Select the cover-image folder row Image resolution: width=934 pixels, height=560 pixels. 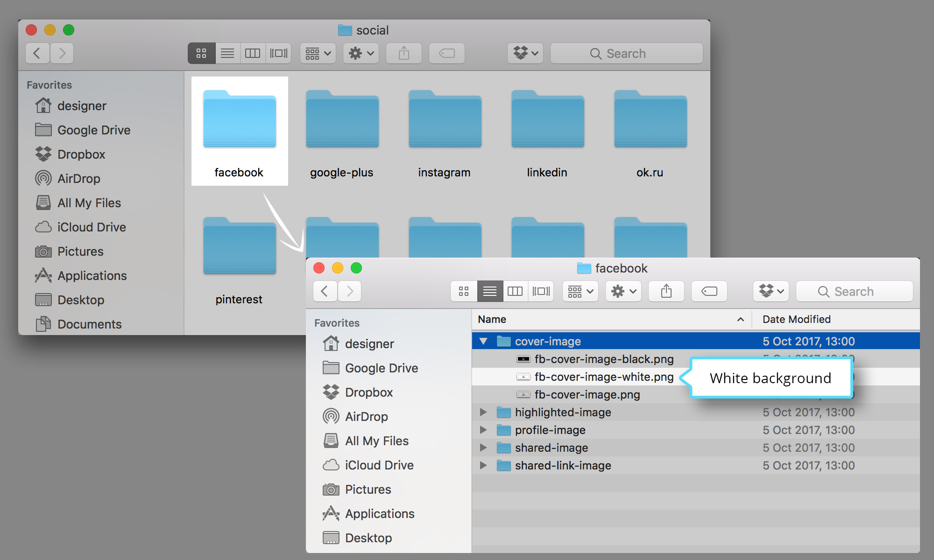pos(696,341)
